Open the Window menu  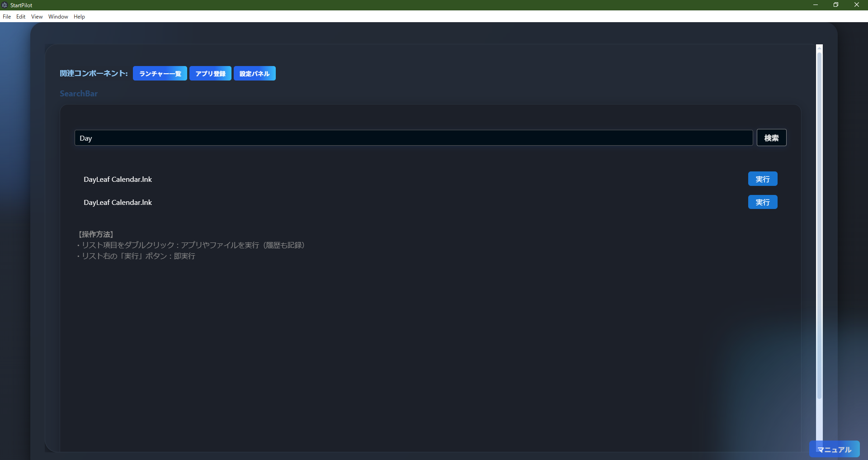tap(57, 16)
